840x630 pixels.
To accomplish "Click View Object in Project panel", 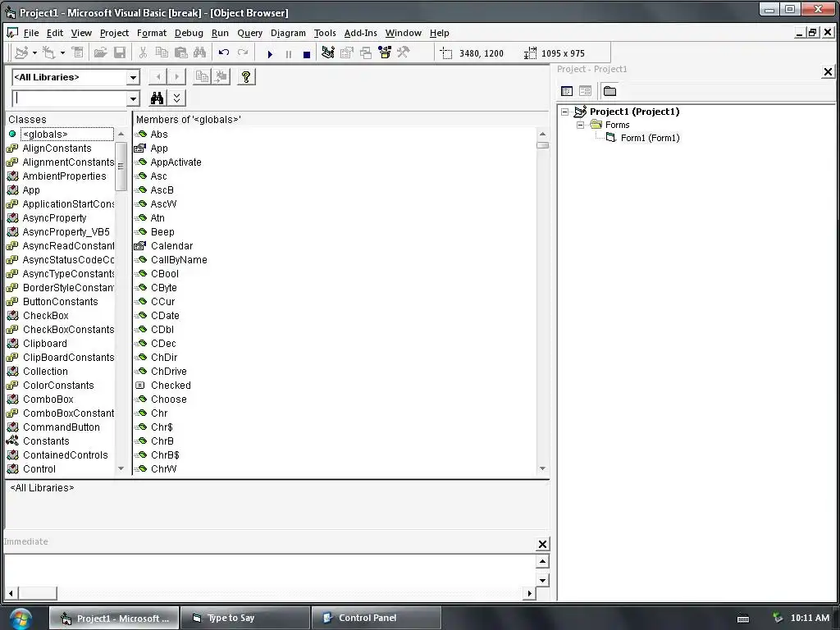I will [585, 91].
